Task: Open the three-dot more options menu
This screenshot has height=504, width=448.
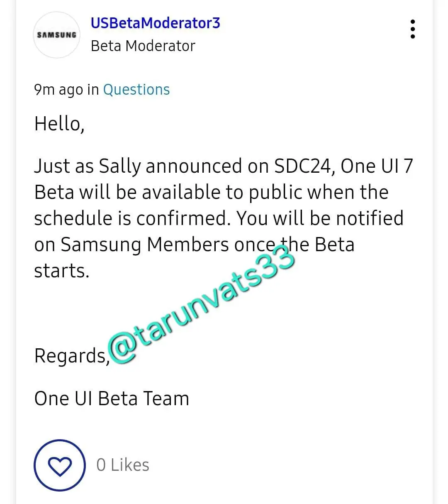Action: pyautogui.click(x=412, y=29)
